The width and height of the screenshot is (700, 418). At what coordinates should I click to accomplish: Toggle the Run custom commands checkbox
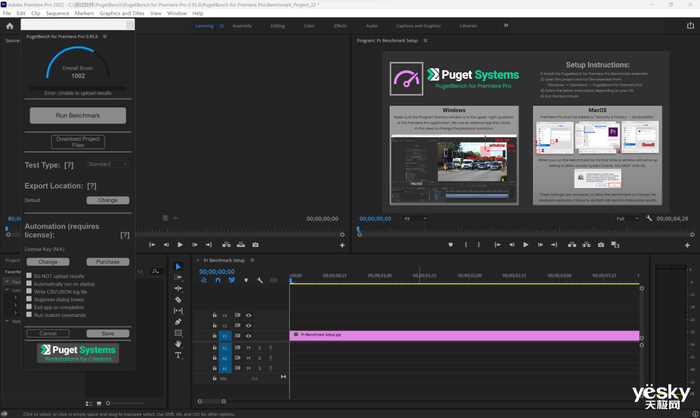point(29,315)
